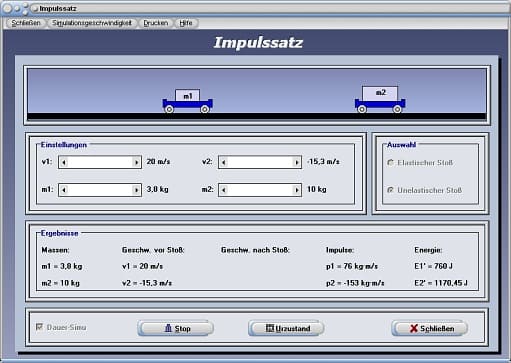
Task: Increase v2 with the right scroll arrow
Action: (296, 162)
